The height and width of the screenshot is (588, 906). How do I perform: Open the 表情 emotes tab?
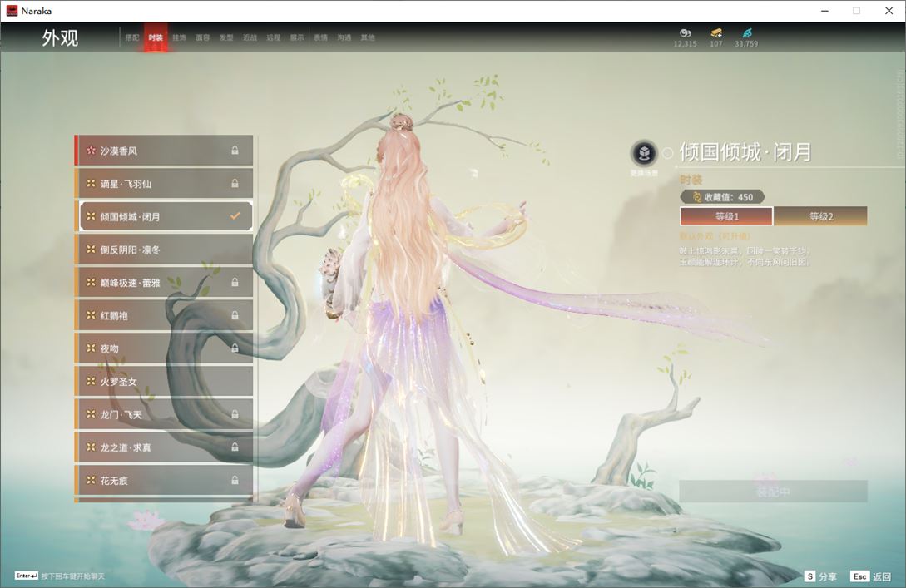320,37
